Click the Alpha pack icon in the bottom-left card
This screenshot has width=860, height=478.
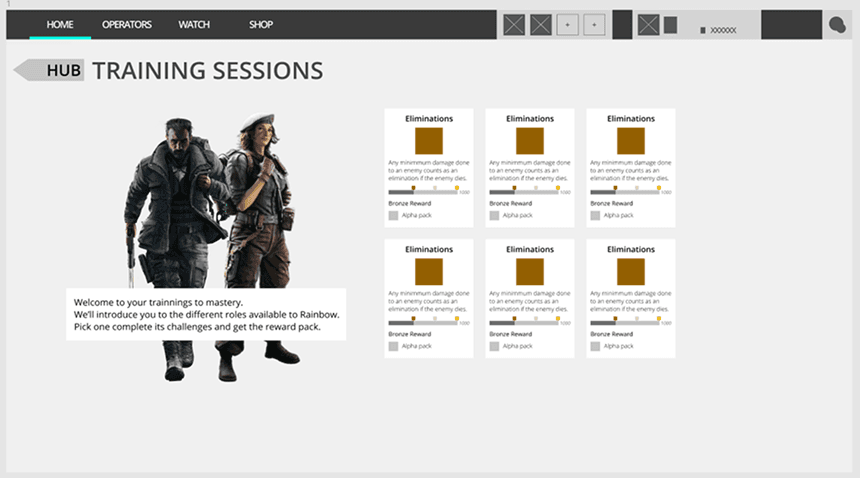[393, 346]
